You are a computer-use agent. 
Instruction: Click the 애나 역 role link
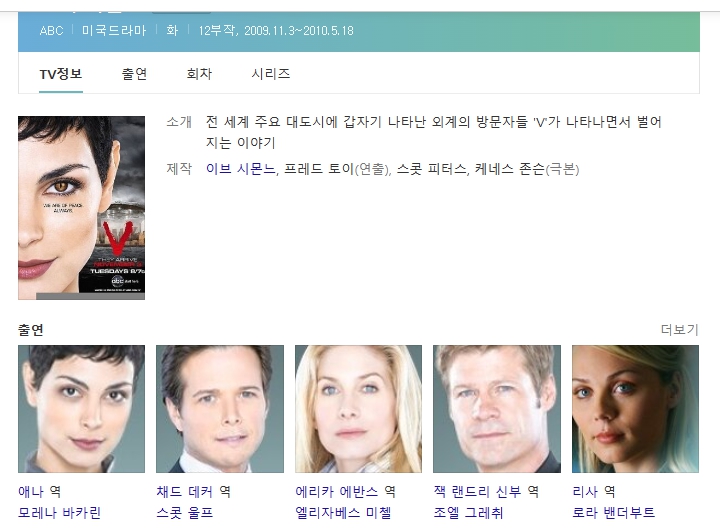click(39, 491)
